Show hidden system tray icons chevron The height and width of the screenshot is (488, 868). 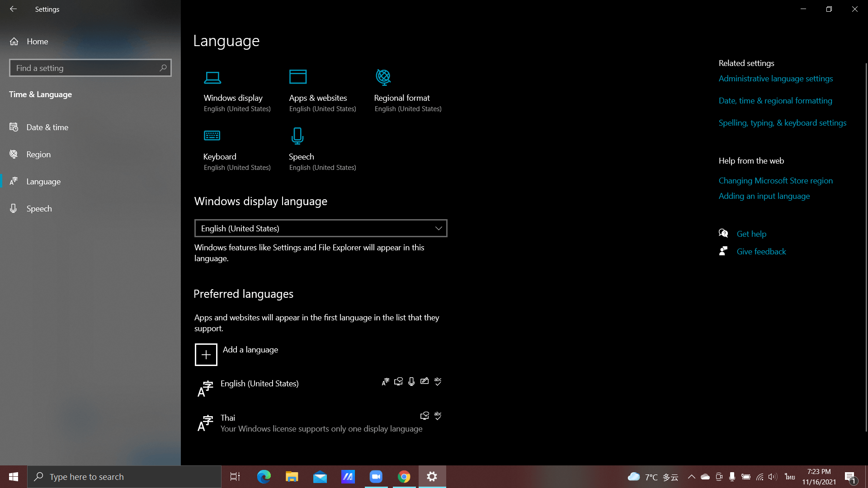(691, 477)
